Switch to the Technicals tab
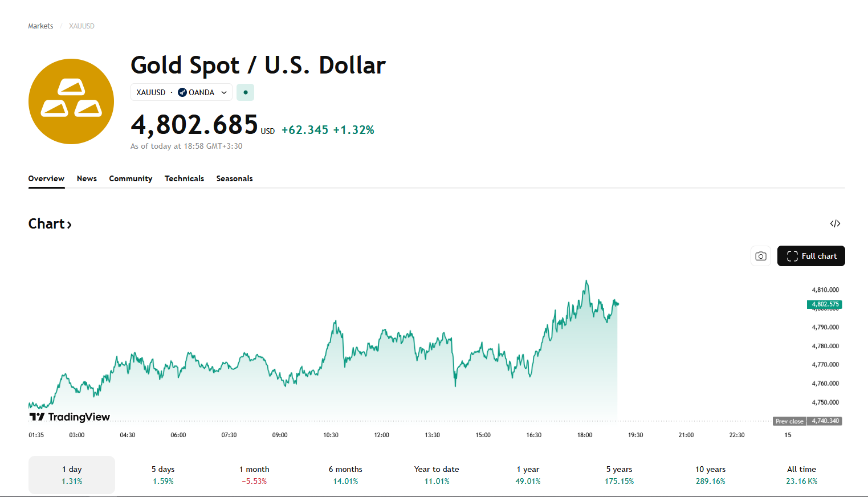868x497 pixels. [184, 178]
